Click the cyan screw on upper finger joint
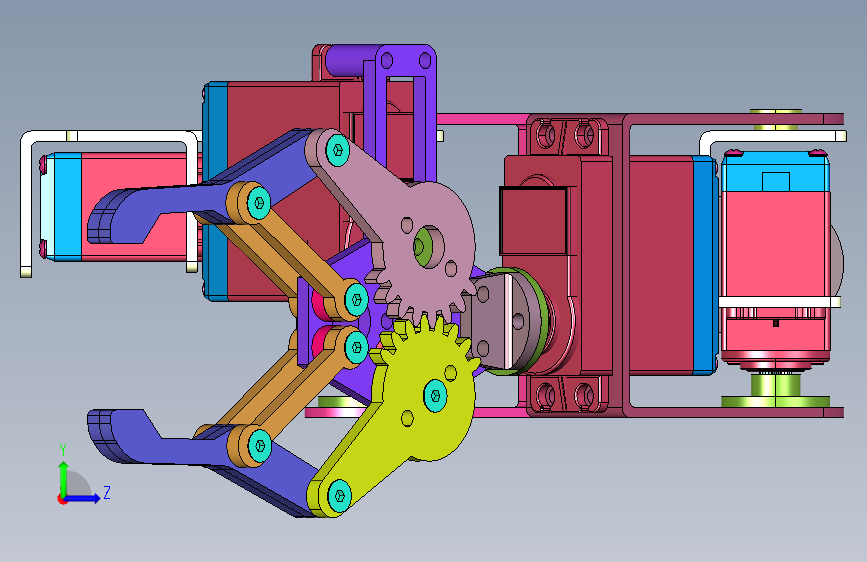This screenshot has width=867, height=562. tap(258, 203)
